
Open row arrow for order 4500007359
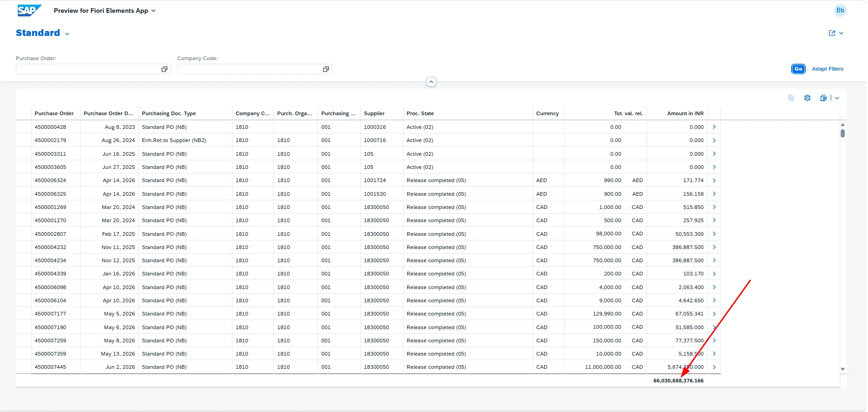(x=714, y=354)
